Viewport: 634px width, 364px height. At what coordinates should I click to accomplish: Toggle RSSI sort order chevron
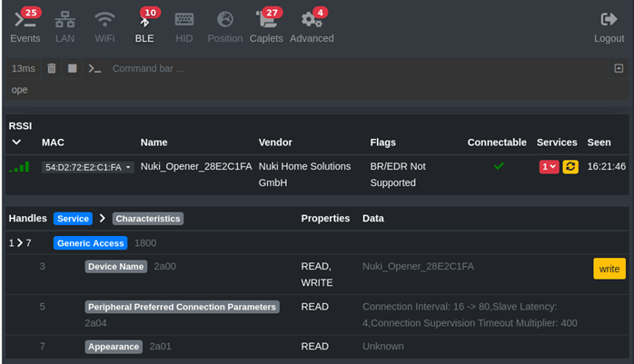pos(16,143)
